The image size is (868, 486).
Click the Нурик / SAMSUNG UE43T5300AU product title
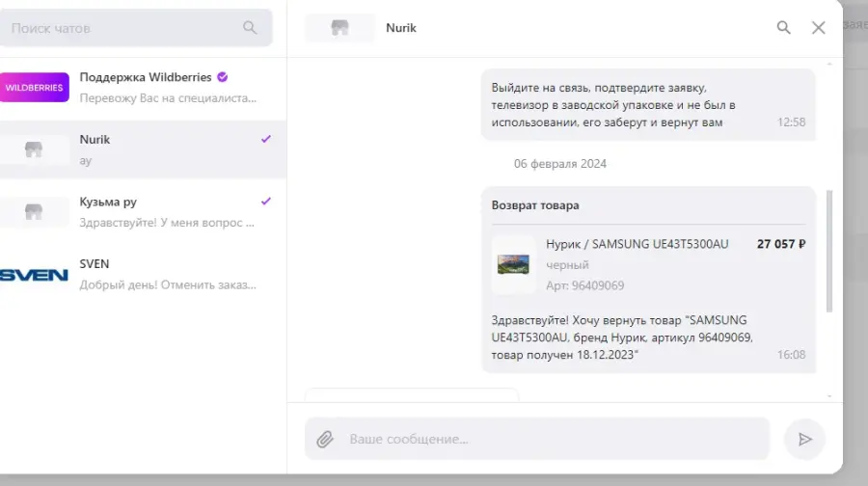[x=637, y=244]
